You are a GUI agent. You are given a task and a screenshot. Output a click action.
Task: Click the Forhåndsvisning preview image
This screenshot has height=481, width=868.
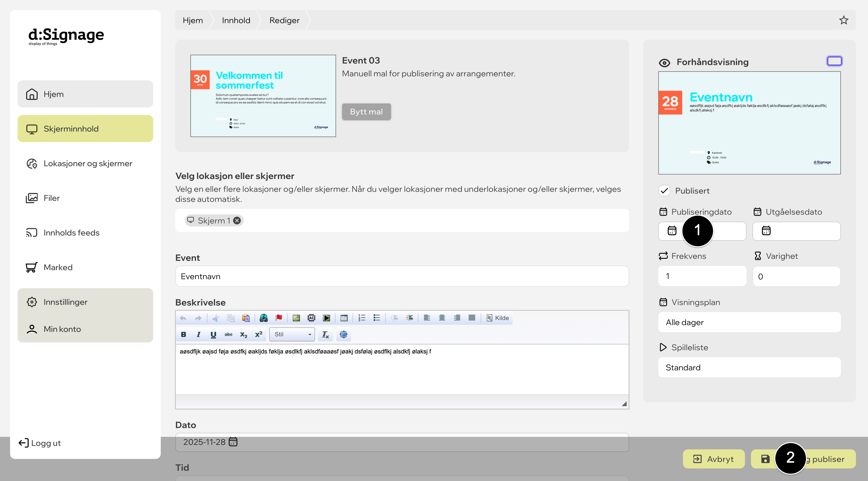point(749,123)
